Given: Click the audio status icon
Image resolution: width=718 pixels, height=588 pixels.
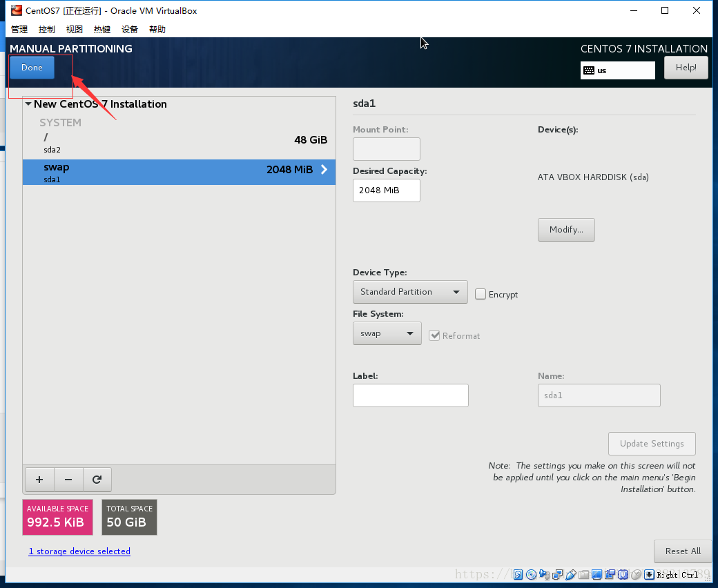Looking at the screenshot, I should point(545,575).
